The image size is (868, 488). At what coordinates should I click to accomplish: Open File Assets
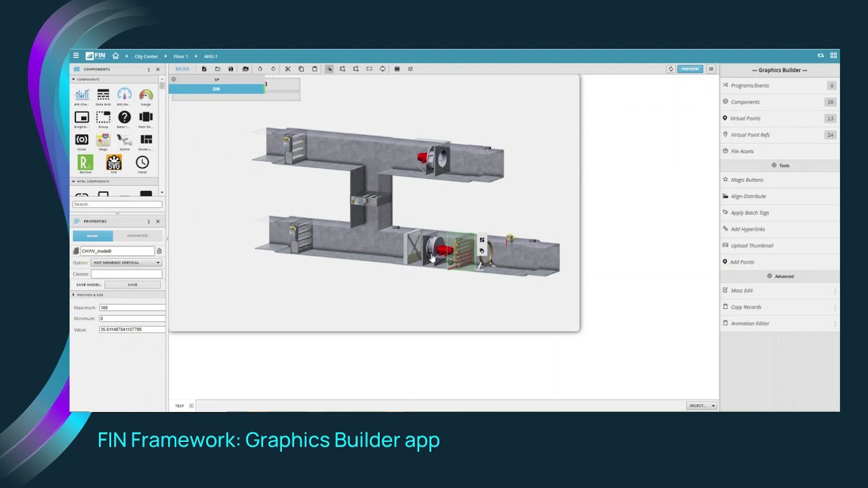point(779,151)
